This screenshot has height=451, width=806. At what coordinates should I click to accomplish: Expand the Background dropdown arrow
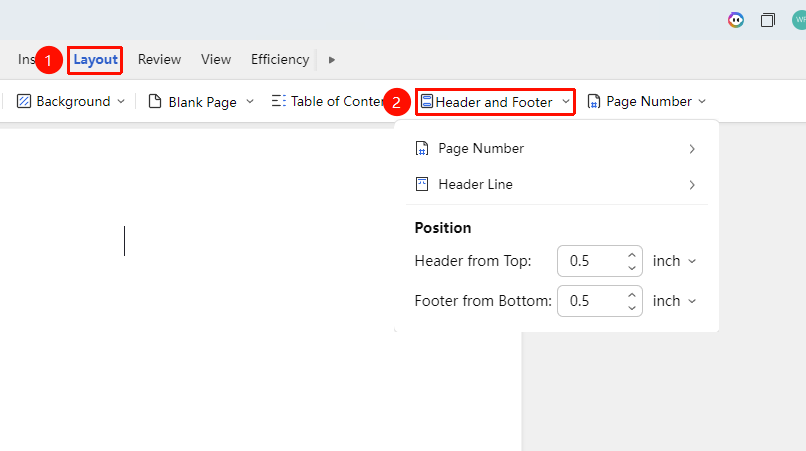point(121,101)
